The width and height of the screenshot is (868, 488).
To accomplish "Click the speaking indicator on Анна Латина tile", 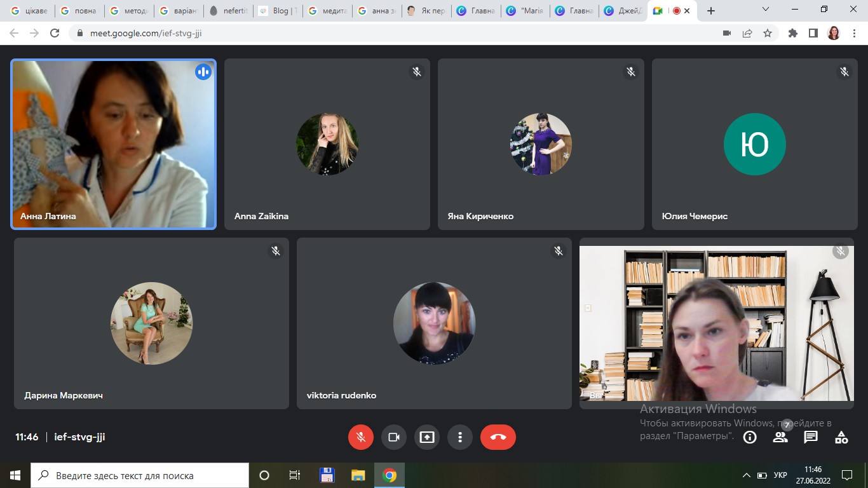I will click(x=203, y=72).
